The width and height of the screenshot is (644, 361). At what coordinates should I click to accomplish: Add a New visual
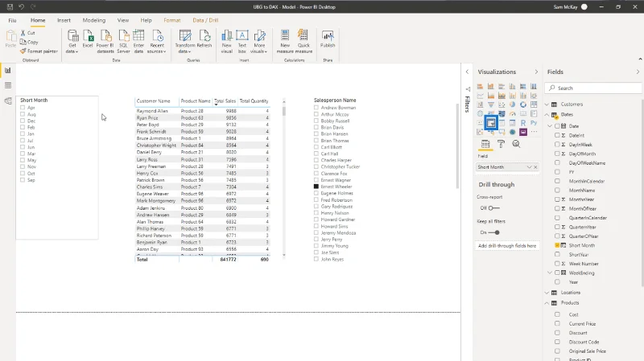pos(227,42)
